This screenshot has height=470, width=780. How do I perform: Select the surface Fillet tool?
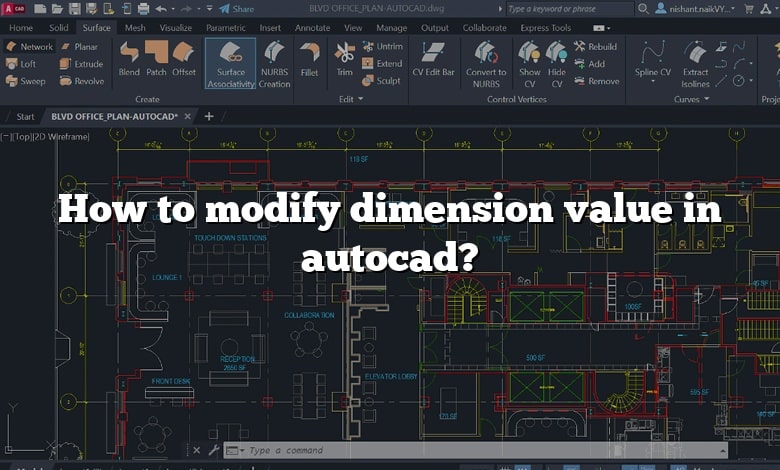309,60
